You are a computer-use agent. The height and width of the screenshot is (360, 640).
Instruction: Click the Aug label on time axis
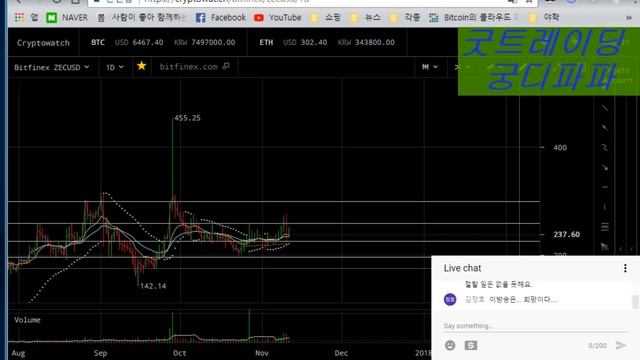(x=18, y=353)
